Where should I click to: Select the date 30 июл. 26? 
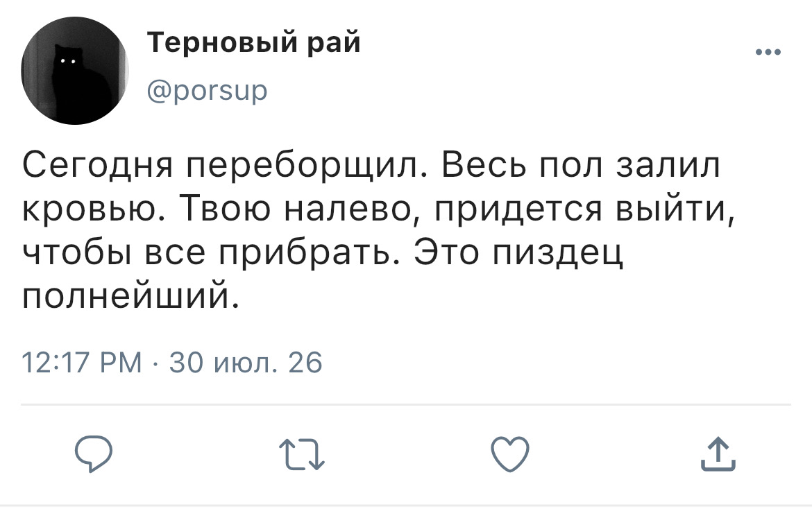click(246, 362)
